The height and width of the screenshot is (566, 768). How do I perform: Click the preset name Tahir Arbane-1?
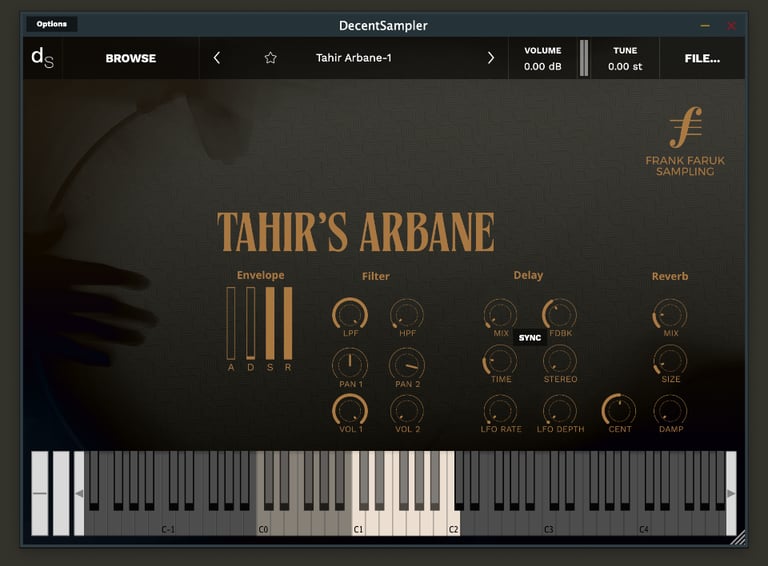coord(354,58)
